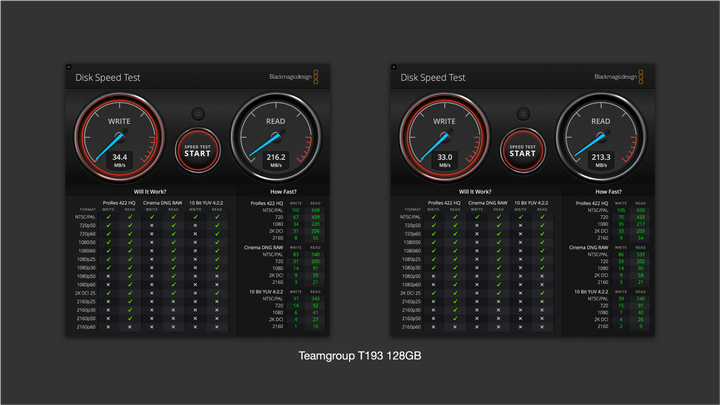Click 'How Fast?' heading in right window
Image resolution: width=720 pixels, height=405 pixels.
(608, 191)
